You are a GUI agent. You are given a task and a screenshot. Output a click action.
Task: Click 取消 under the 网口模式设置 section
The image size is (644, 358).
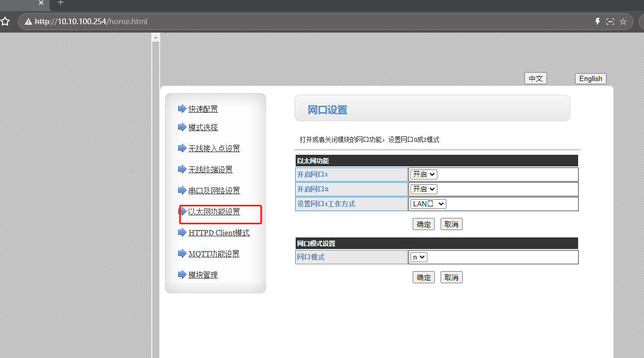point(451,277)
